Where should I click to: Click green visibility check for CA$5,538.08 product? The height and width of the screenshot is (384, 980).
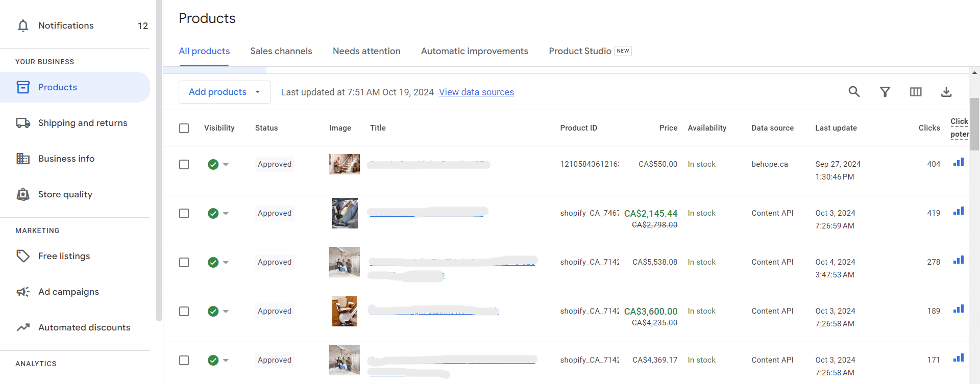(213, 262)
